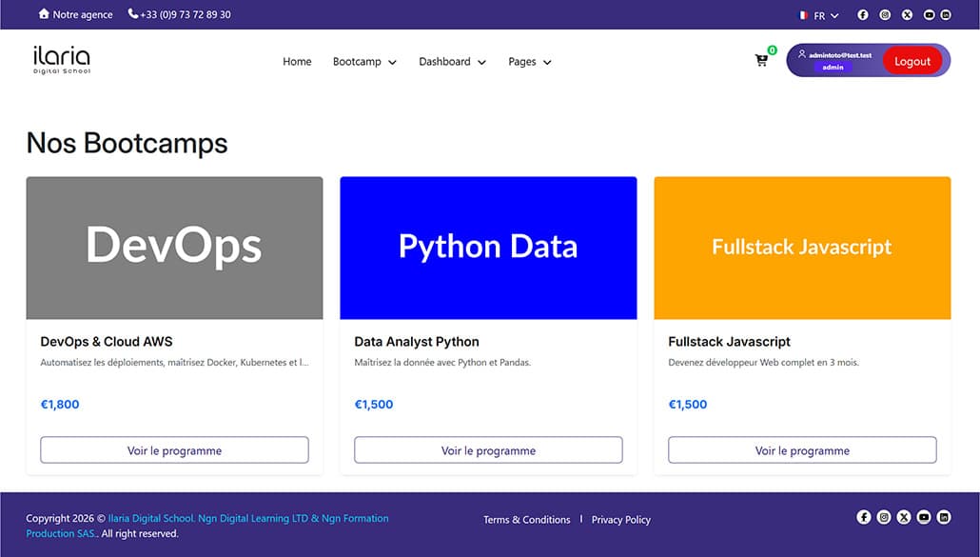Click the Facebook icon in top bar
Image resolution: width=980 pixels, height=557 pixels.
(x=863, y=15)
